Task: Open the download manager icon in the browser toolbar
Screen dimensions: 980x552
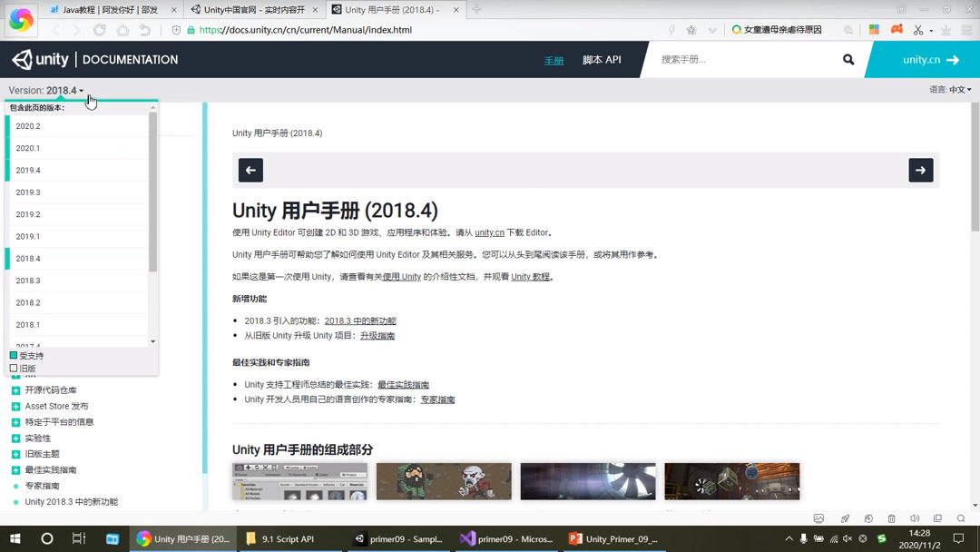Action: [x=946, y=30]
